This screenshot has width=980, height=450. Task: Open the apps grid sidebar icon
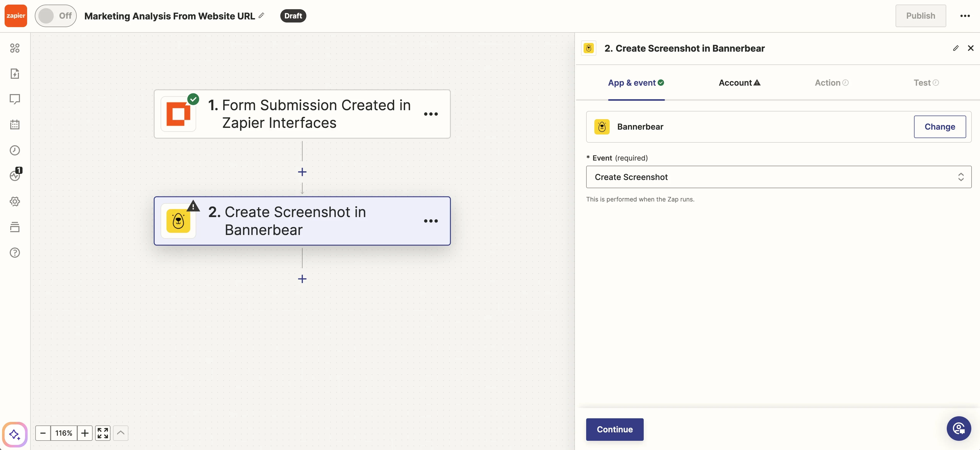point(15,48)
